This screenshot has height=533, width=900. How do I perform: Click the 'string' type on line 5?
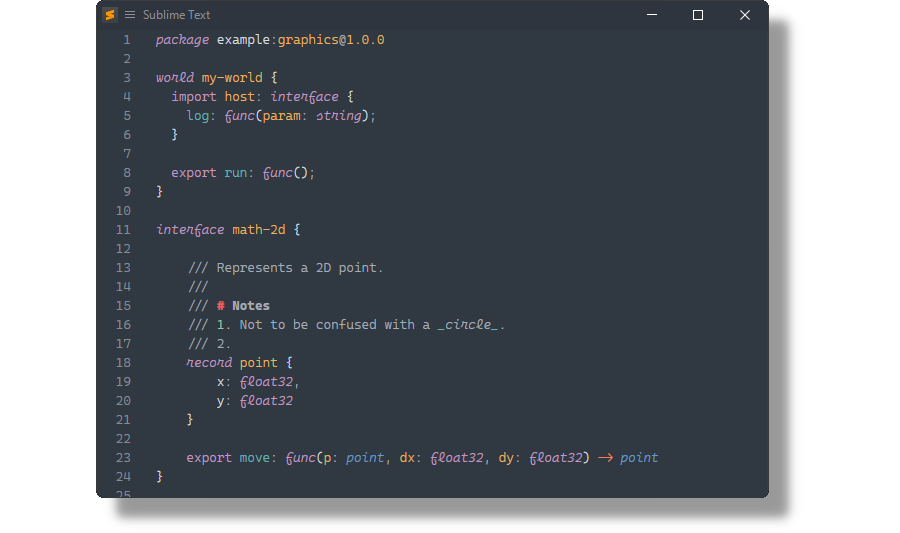(x=339, y=116)
